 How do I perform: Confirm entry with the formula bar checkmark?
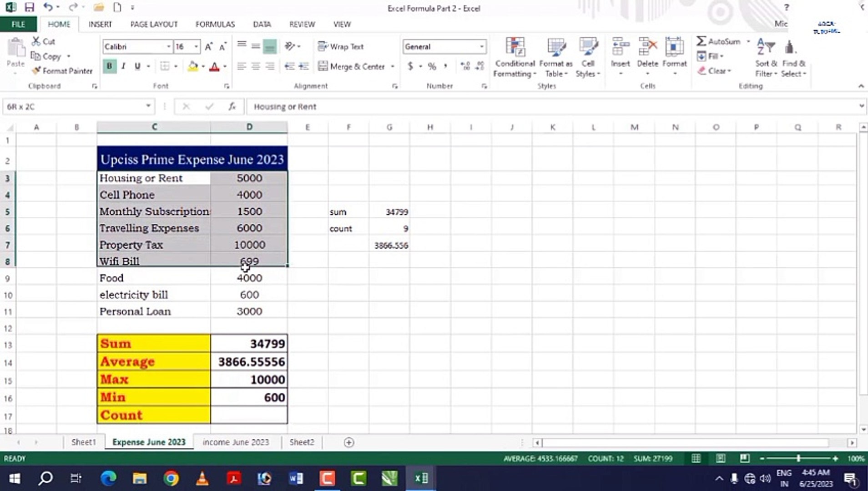point(209,106)
